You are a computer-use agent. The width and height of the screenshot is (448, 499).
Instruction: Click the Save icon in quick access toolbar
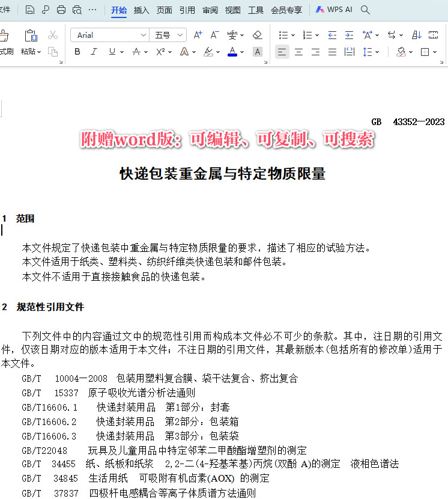pyautogui.click(x=29, y=10)
